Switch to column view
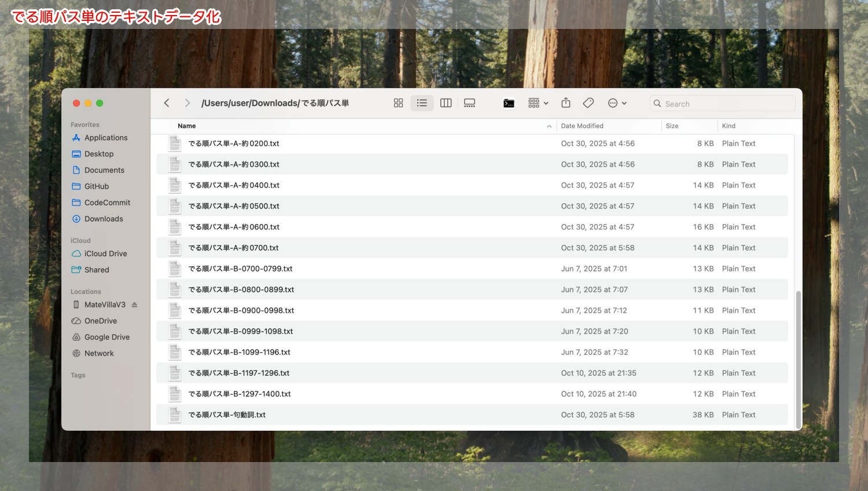868x491 pixels. click(x=446, y=103)
